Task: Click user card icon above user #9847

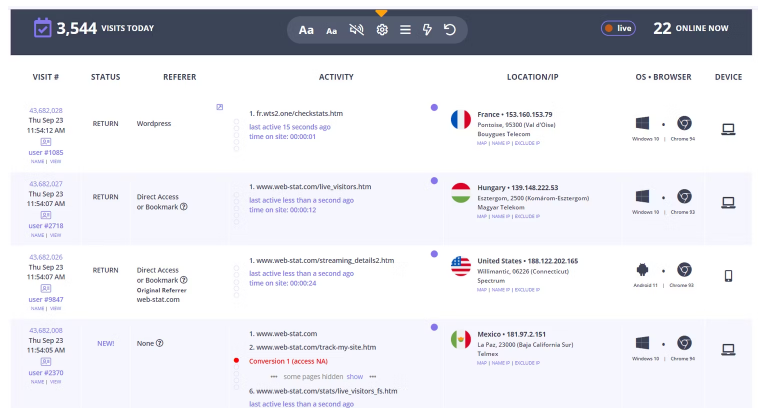Action: tap(46, 289)
